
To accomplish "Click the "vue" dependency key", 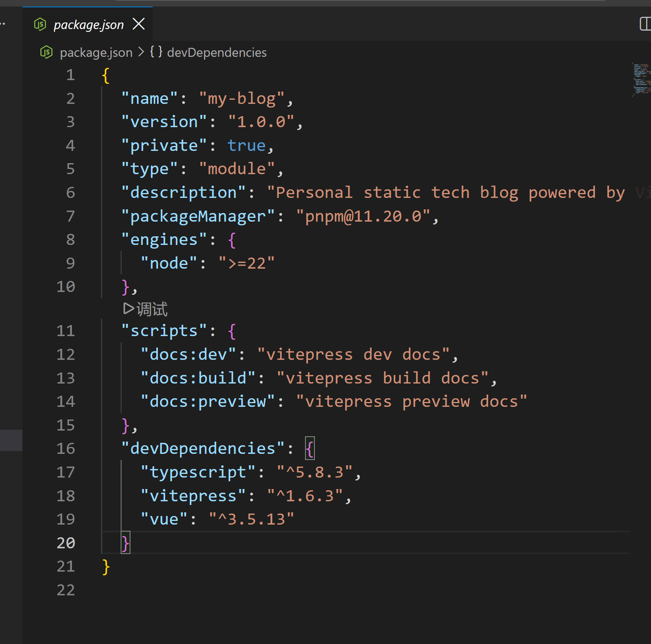I will pyautogui.click(x=164, y=519).
